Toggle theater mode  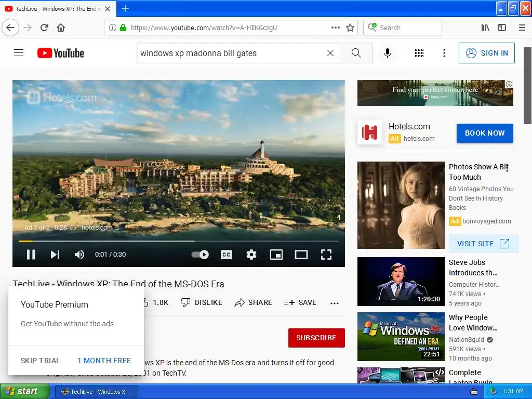301,255
